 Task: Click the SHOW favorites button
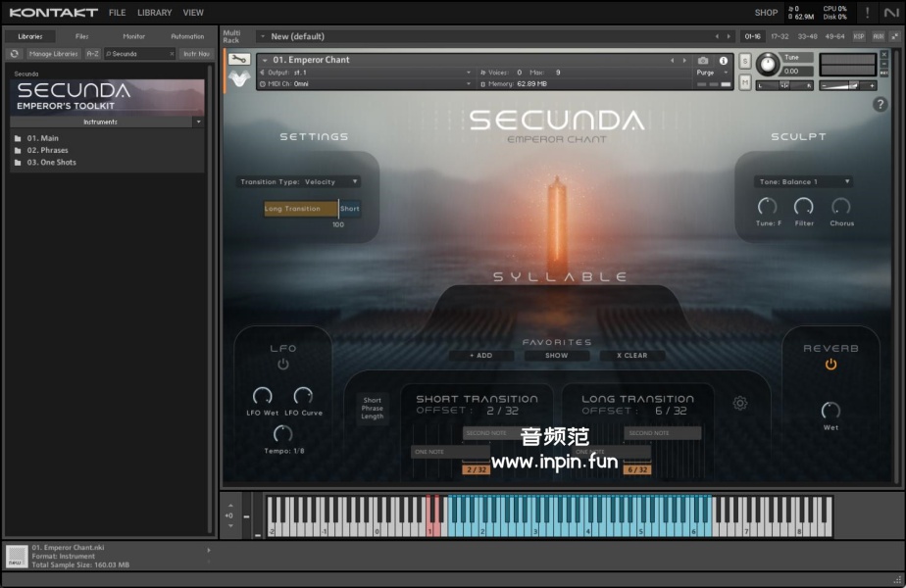pos(556,356)
